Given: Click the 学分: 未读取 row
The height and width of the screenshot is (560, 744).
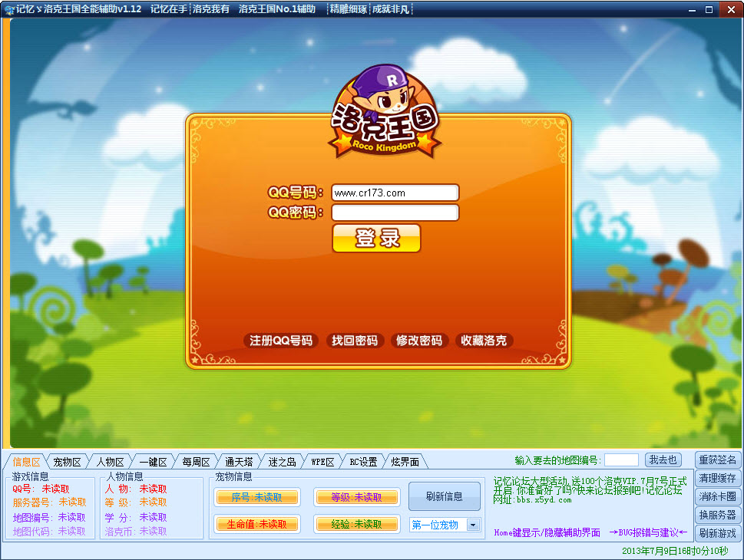Looking at the screenshot, I should point(136,517).
